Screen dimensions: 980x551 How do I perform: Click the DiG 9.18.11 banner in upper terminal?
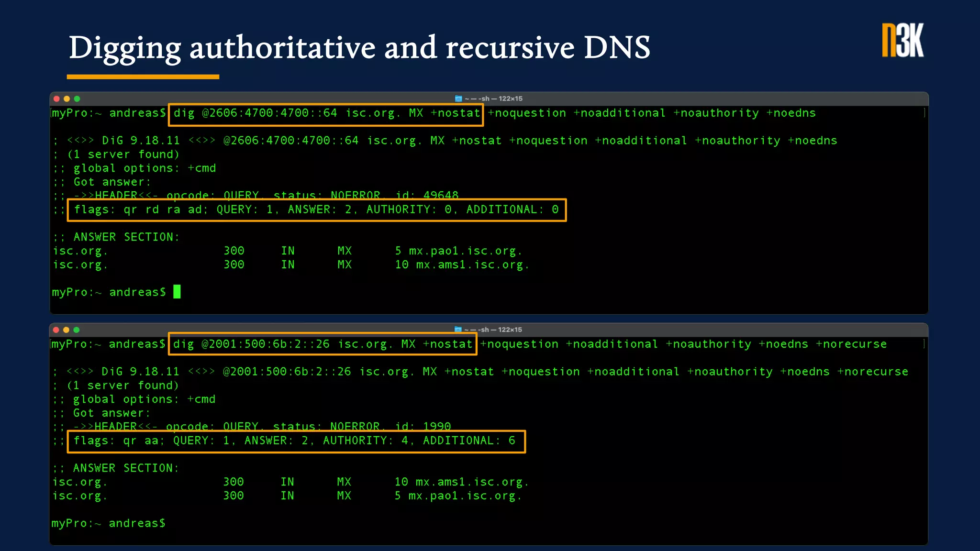(x=445, y=141)
